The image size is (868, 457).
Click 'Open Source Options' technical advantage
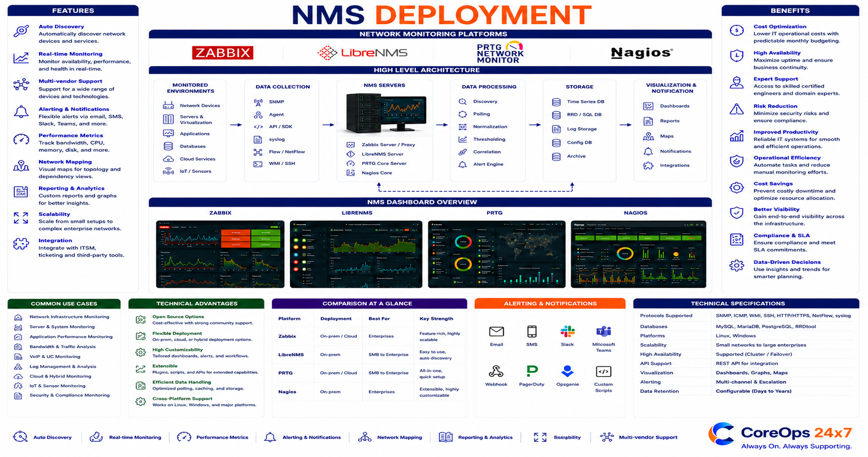[178, 317]
